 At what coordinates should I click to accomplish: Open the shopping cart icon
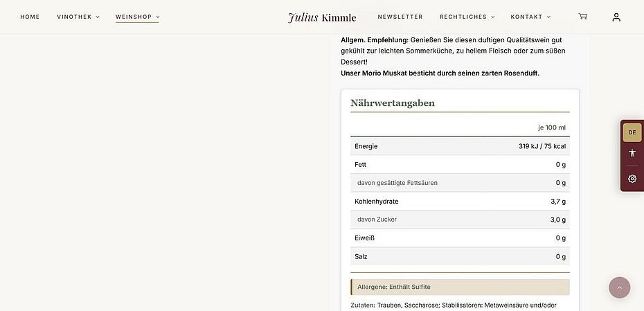[x=582, y=17]
